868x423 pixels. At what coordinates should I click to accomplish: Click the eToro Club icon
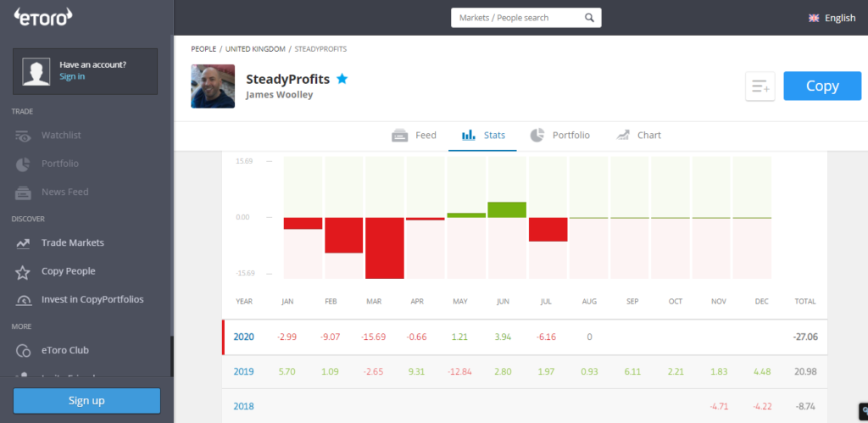pyautogui.click(x=23, y=350)
